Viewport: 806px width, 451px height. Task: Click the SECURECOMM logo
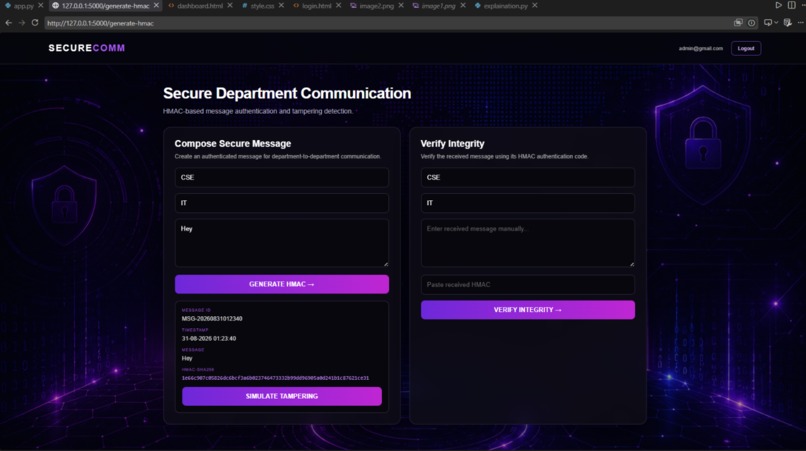(87, 48)
